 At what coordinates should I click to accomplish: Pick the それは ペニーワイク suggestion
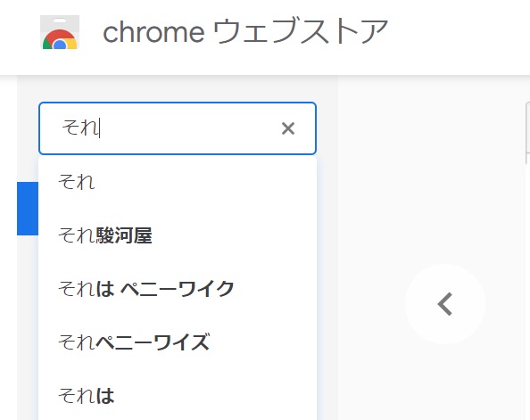pyautogui.click(x=178, y=289)
